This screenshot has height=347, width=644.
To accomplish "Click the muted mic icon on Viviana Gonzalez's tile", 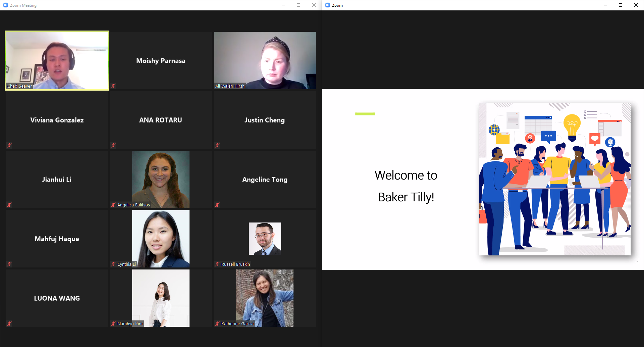I will click(9, 145).
